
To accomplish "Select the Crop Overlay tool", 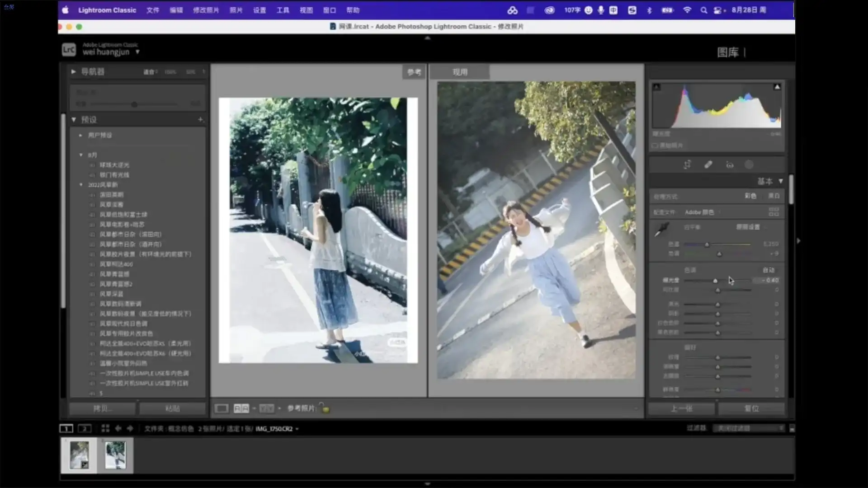I will pyautogui.click(x=687, y=164).
